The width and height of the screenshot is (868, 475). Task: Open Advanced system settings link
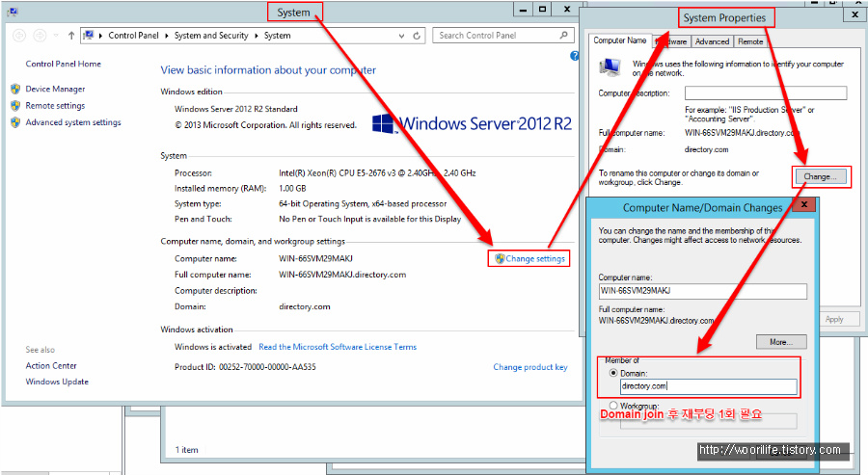pos(73,122)
